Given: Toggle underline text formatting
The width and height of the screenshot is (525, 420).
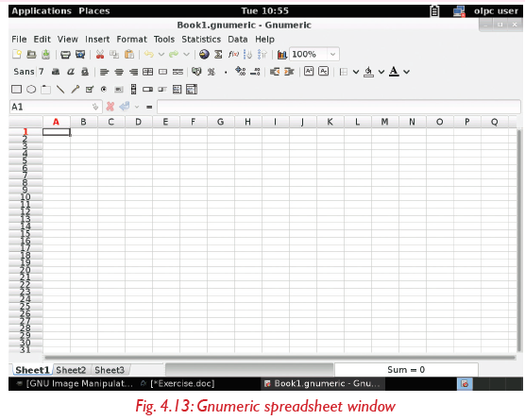Looking at the screenshot, I should [x=85, y=72].
